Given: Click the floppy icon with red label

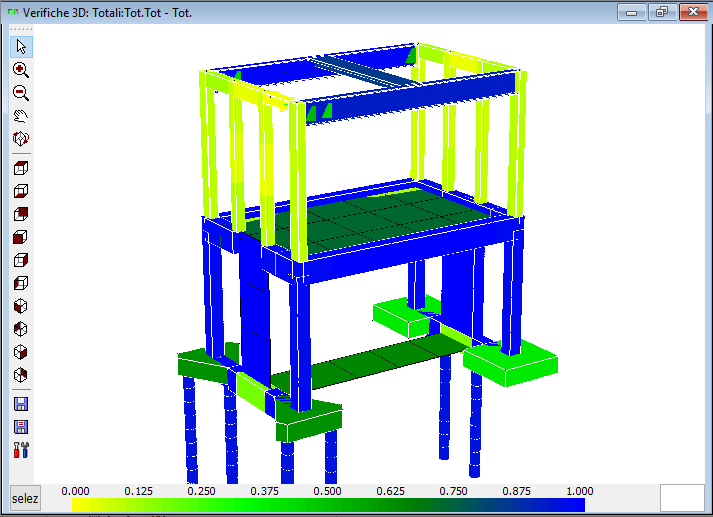Looking at the screenshot, I should [x=21, y=427].
